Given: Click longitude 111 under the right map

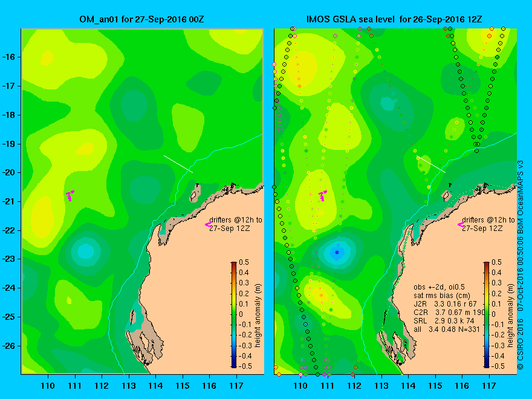Looking at the screenshot, I should 327,386.
